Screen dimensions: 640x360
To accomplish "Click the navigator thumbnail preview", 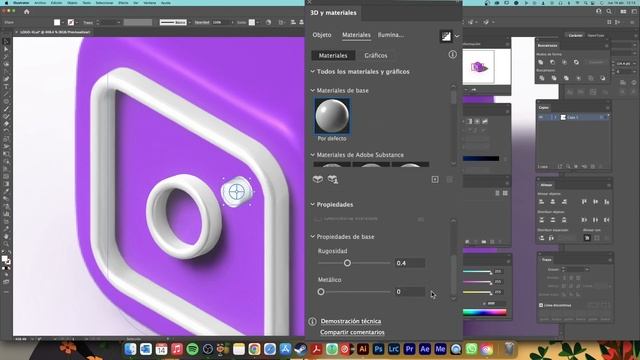I will (478, 67).
